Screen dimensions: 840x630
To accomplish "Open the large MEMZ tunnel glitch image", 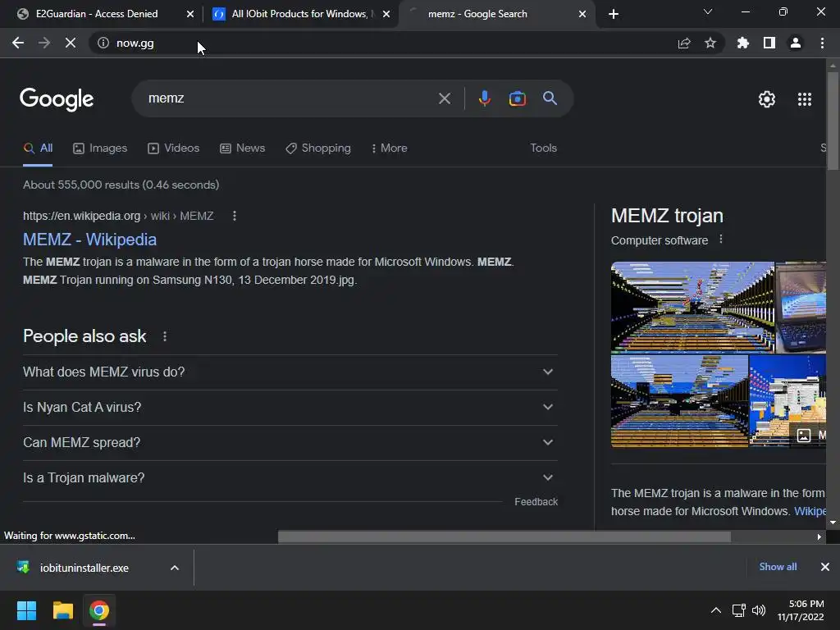I will point(692,307).
